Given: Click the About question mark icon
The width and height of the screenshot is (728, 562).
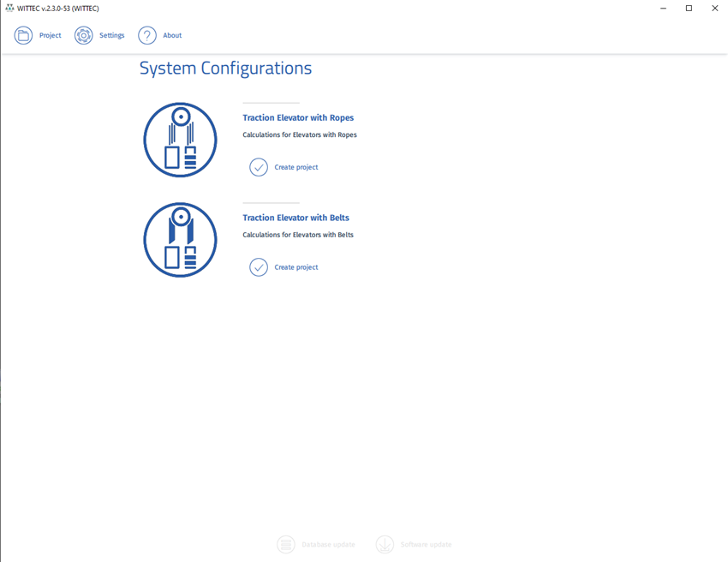Looking at the screenshot, I should click(x=147, y=35).
